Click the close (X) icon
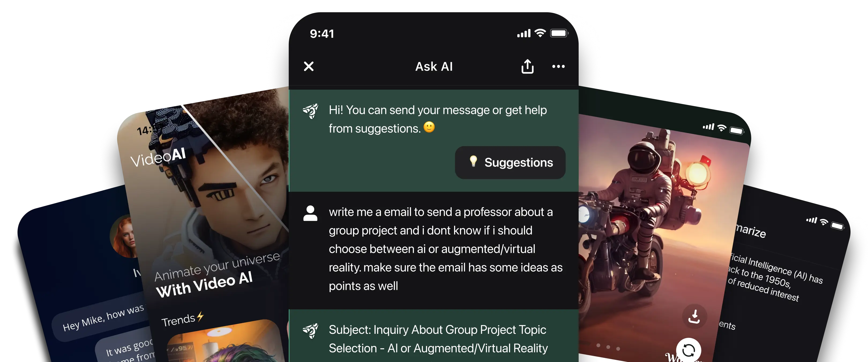868x362 pixels. pos(309,66)
